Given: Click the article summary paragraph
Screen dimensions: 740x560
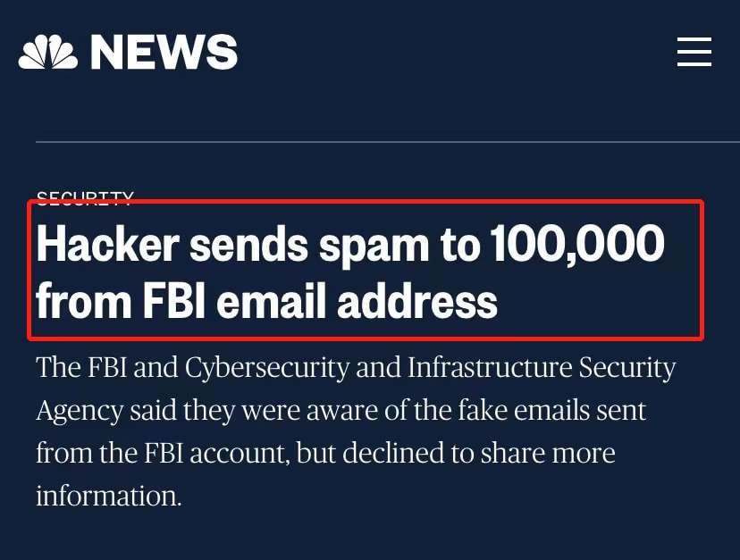Looking at the screenshot, I should point(356,431).
